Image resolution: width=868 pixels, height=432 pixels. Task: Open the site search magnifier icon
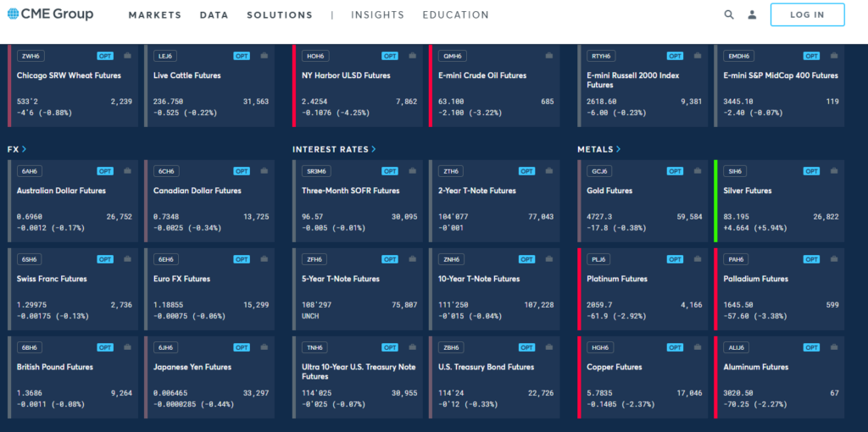click(x=729, y=14)
